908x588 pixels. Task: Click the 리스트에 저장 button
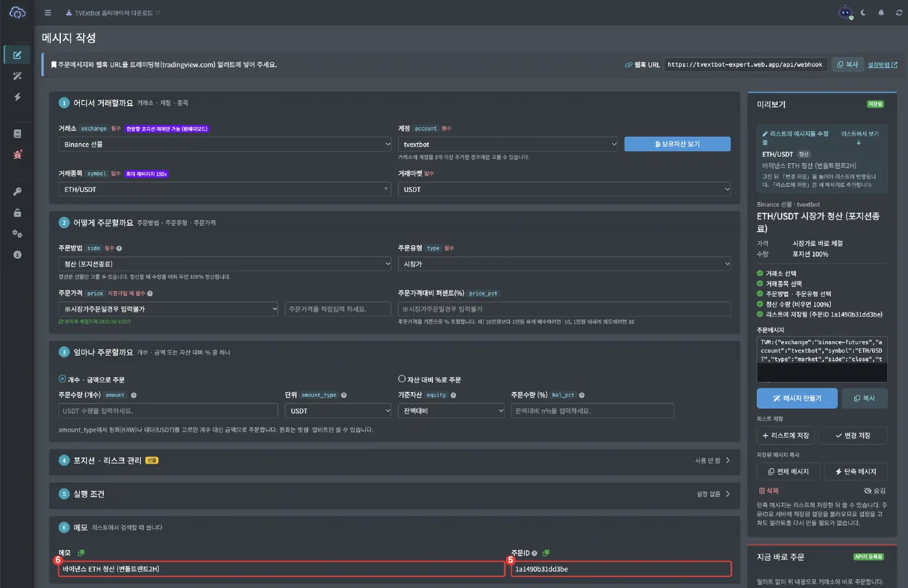click(786, 436)
